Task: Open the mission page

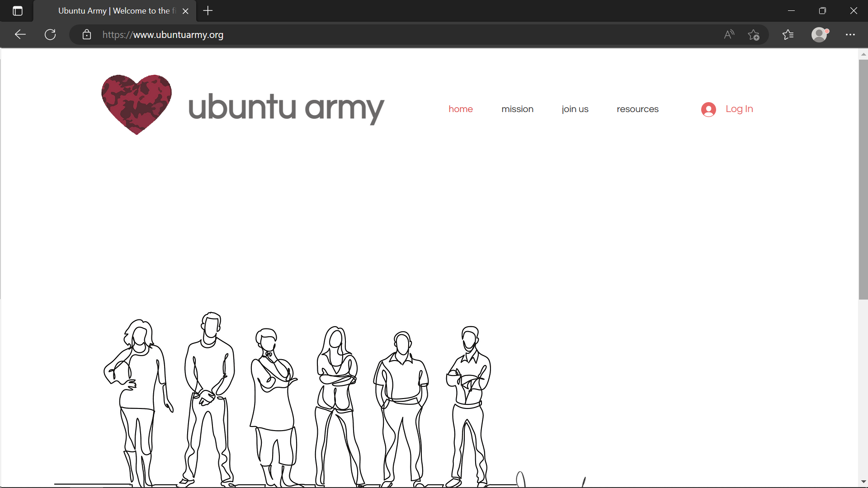Action: click(517, 109)
